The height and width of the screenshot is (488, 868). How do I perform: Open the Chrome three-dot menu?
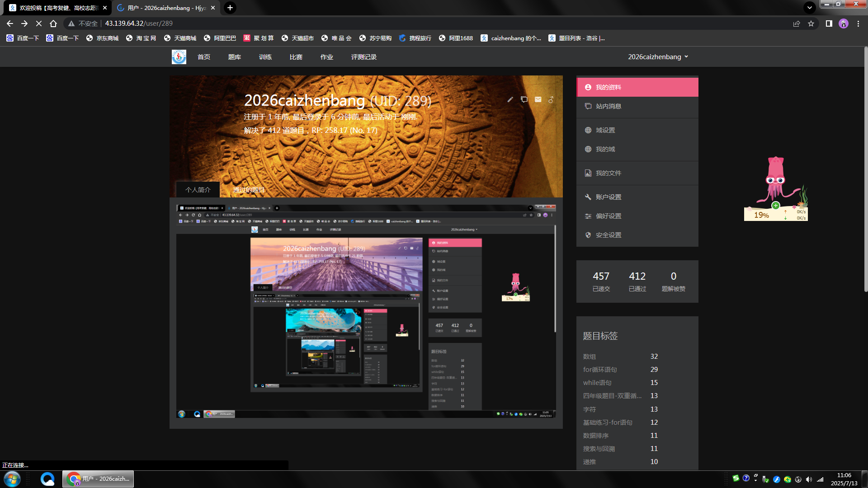coord(858,23)
